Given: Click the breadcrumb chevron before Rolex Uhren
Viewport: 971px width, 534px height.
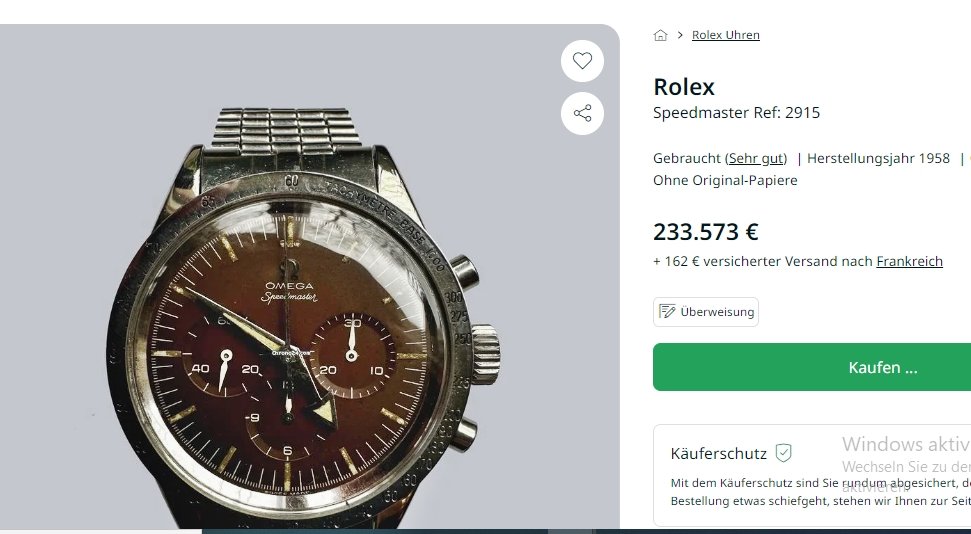Looking at the screenshot, I should tap(679, 35).
